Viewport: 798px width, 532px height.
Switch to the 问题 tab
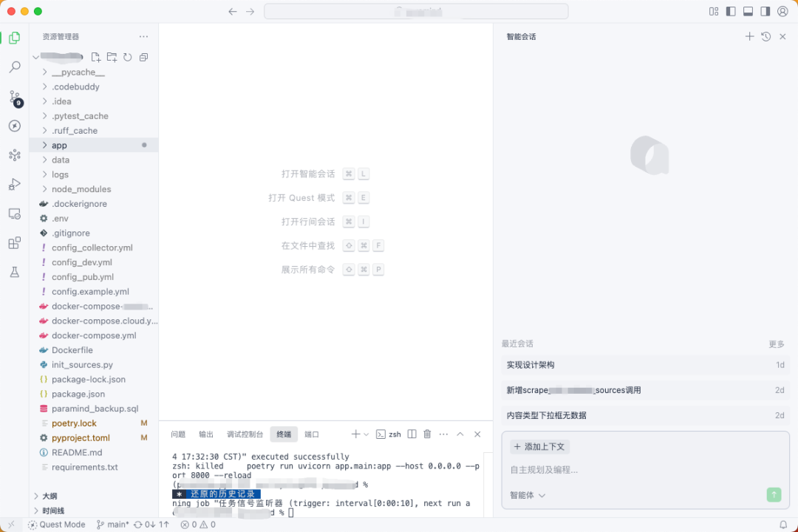178,434
